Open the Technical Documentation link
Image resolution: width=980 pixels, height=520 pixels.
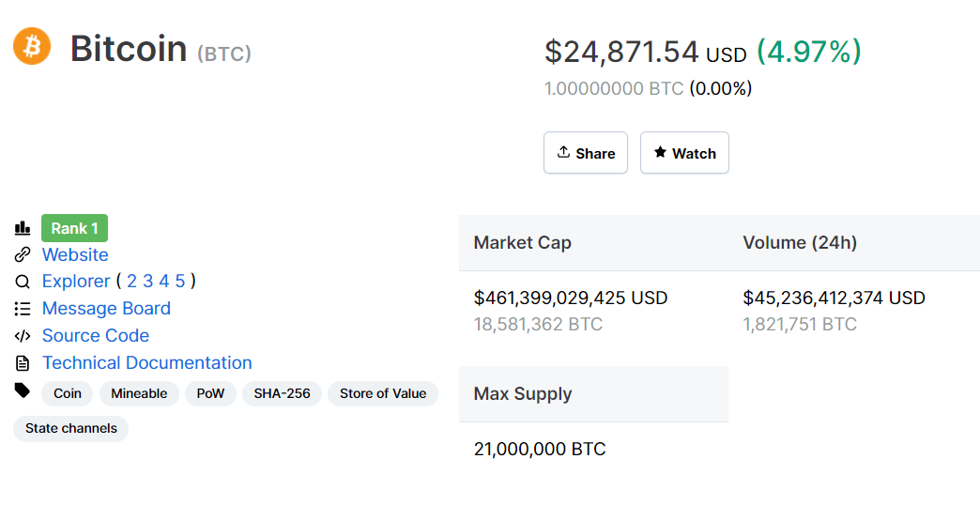coord(147,363)
